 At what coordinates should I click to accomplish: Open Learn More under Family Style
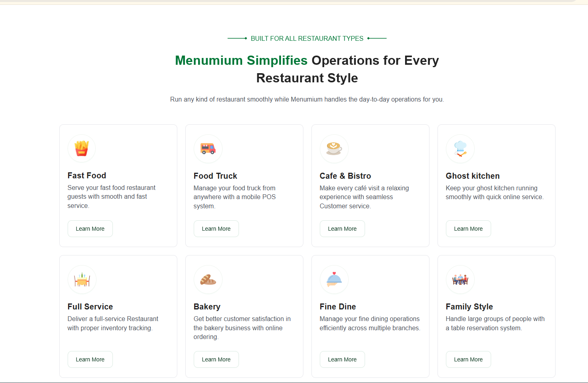tap(468, 359)
